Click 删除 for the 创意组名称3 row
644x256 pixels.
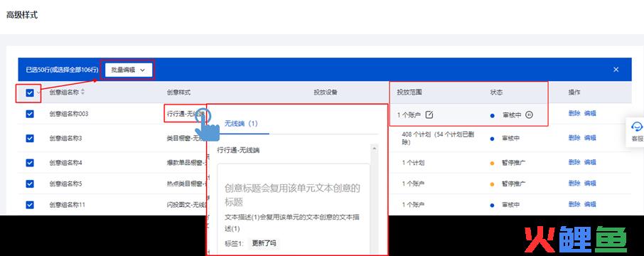click(x=574, y=138)
